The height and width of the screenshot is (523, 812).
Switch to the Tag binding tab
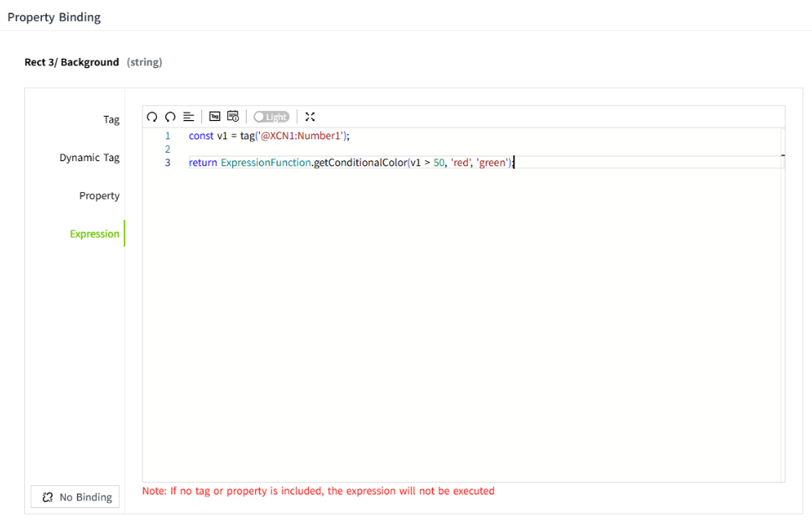pyautogui.click(x=111, y=119)
